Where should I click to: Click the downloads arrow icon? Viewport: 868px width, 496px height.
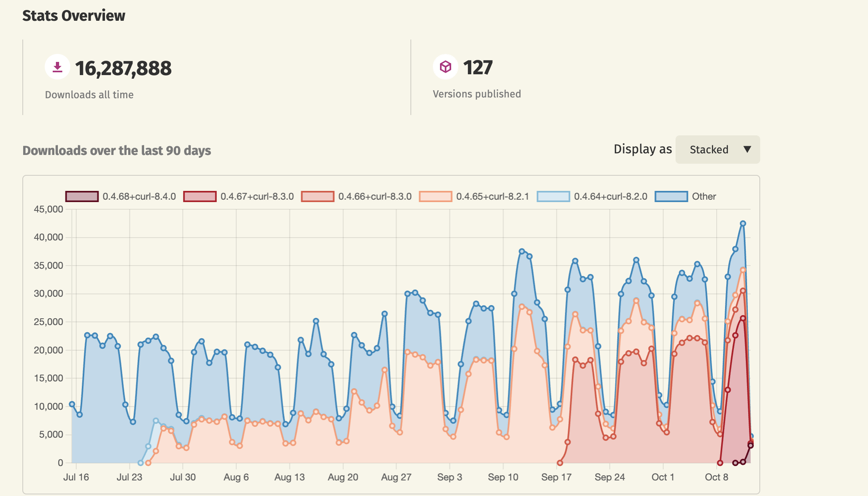coord(57,67)
